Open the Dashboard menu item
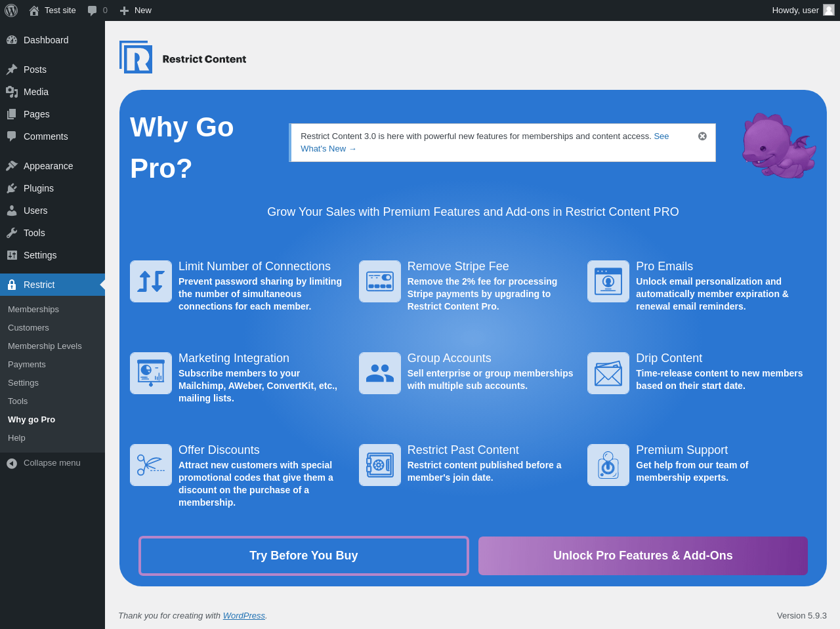The image size is (840, 629). coord(46,40)
